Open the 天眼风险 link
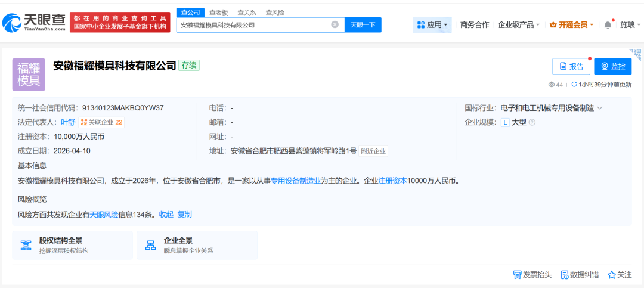Viewport: 644px width, 288px height. pos(104,215)
